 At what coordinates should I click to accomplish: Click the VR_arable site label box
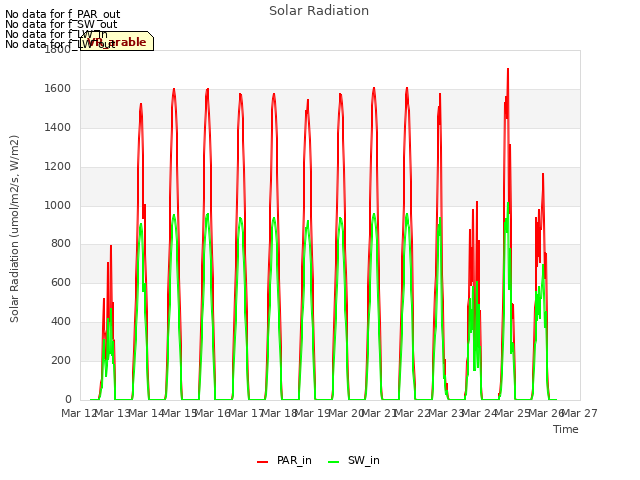pos(117,41)
